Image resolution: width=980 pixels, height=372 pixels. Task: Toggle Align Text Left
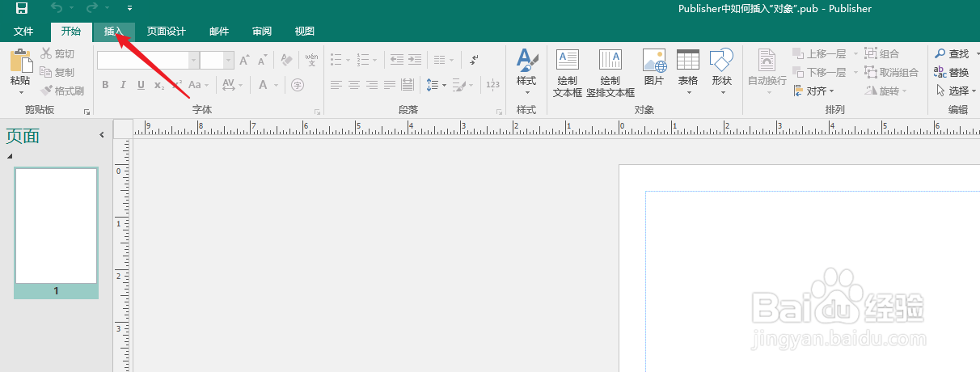(x=336, y=85)
